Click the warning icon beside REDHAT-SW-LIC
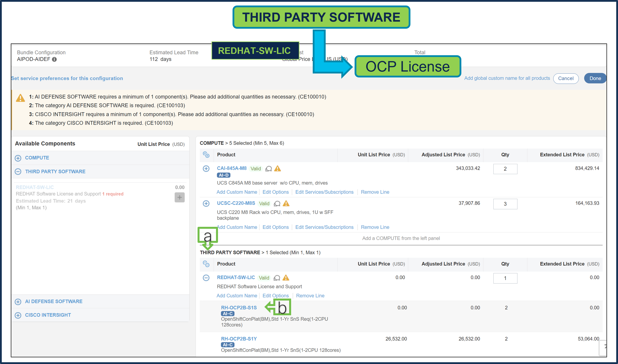The width and height of the screenshot is (618, 364). coord(286,278)
